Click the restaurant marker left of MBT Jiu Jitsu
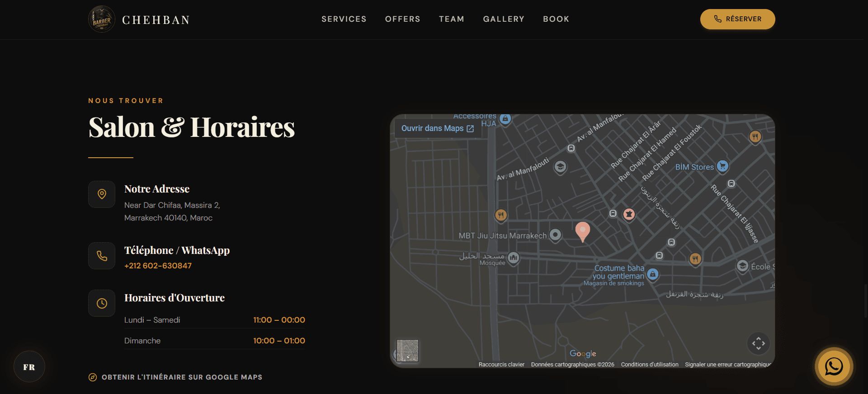Screen dimensions: 868x394 point(500,215)
